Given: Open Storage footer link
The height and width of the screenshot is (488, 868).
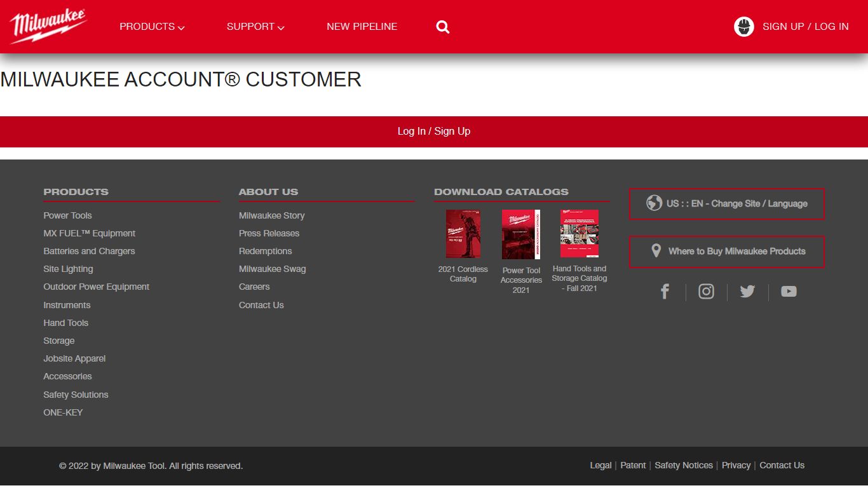Looking at the screenshot, I should pyautogui.click(x=59, y=341).
